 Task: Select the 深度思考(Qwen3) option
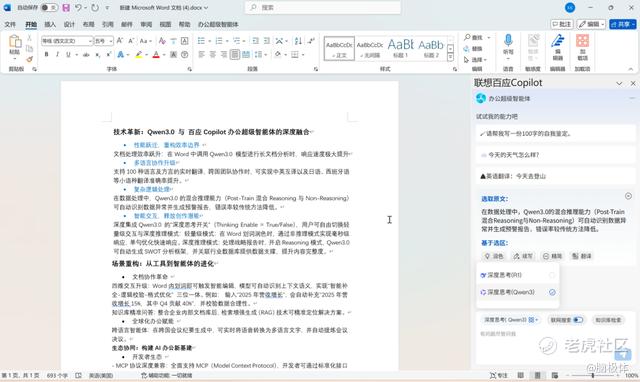[518, 292]
